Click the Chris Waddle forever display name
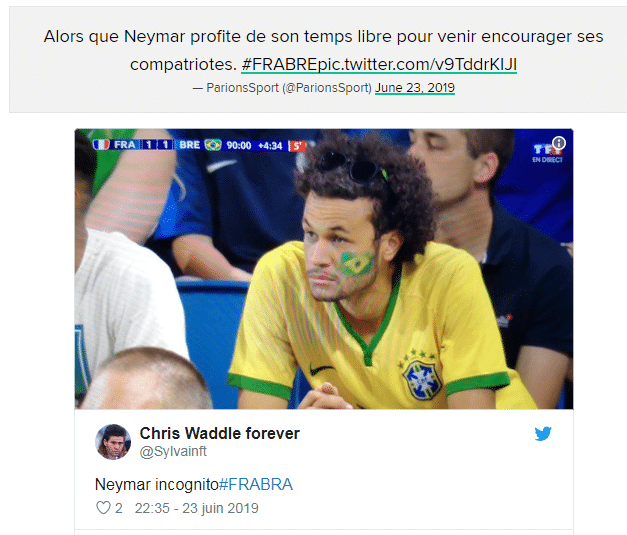 tap(220, 433)
